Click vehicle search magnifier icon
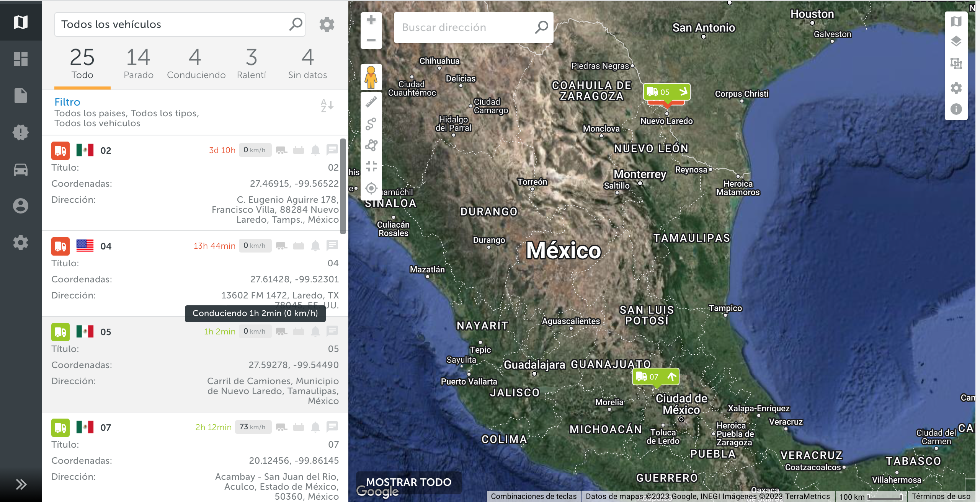This screenshot has width=980, height=502. point(296,24)
